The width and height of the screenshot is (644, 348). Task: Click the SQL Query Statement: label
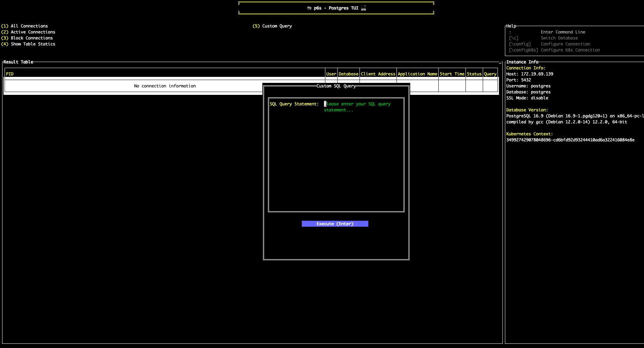[x=294, y=104]
